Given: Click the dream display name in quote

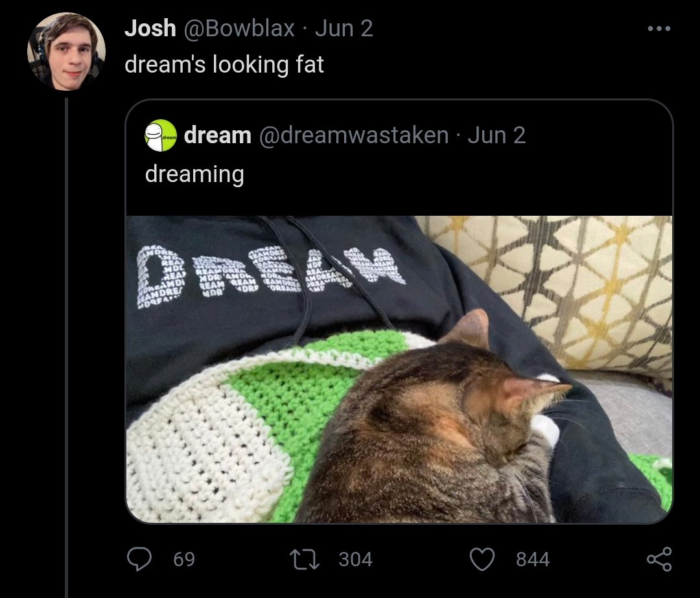Looking at the screenshot, I should click(217, 135).
